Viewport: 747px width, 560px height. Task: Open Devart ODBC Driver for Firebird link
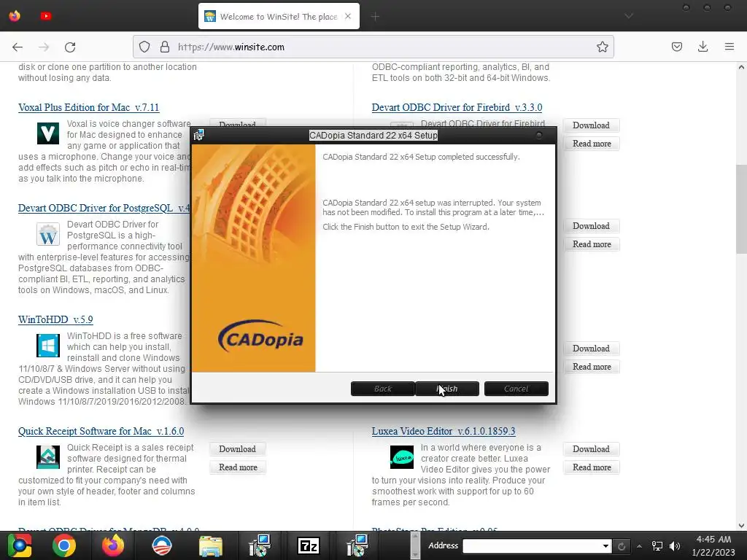(x=457, y=107)
